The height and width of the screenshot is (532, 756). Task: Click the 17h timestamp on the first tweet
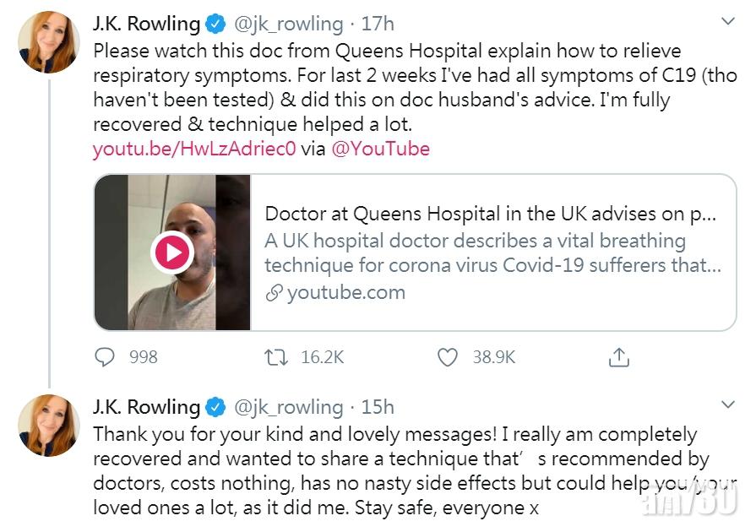click(378, 24)
